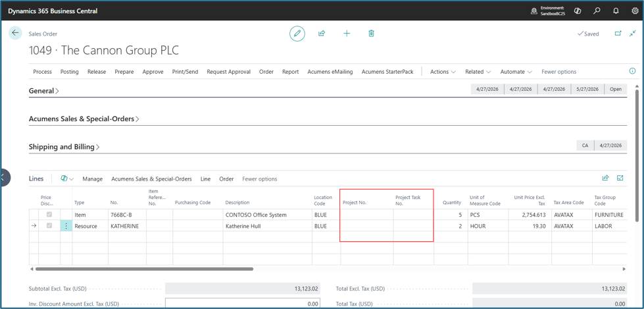The image size is (644, 309).
Task: Click the Quantity column header
Action: tap(452, 202)
